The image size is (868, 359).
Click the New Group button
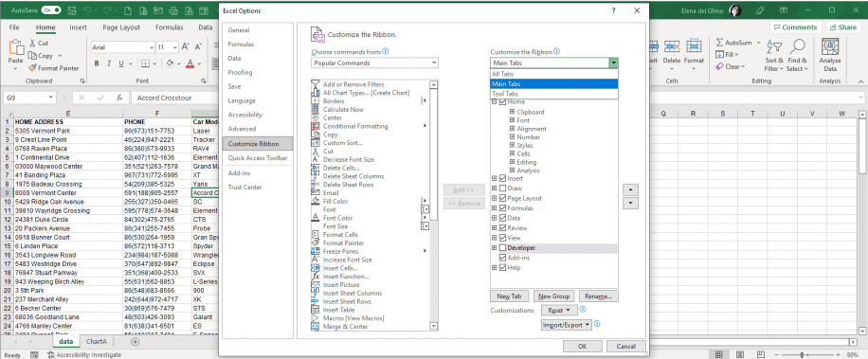(554, 296)
